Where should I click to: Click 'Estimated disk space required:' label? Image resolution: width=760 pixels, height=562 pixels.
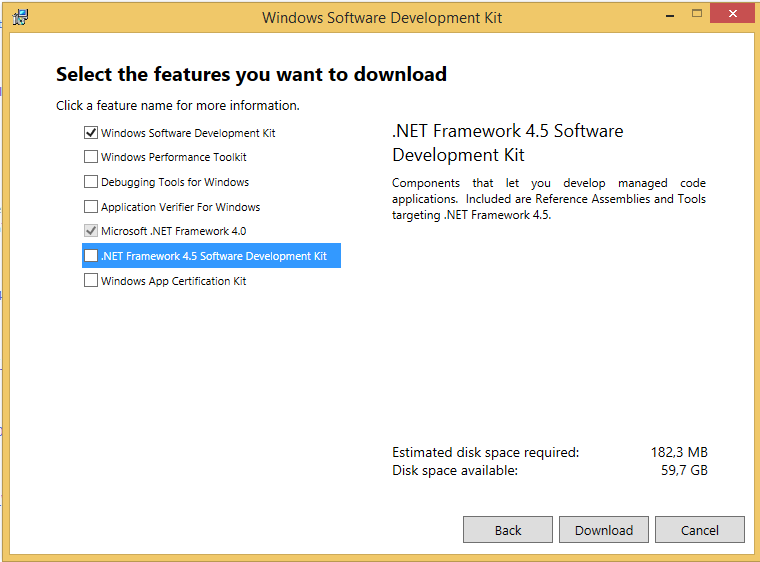(485, 452)
